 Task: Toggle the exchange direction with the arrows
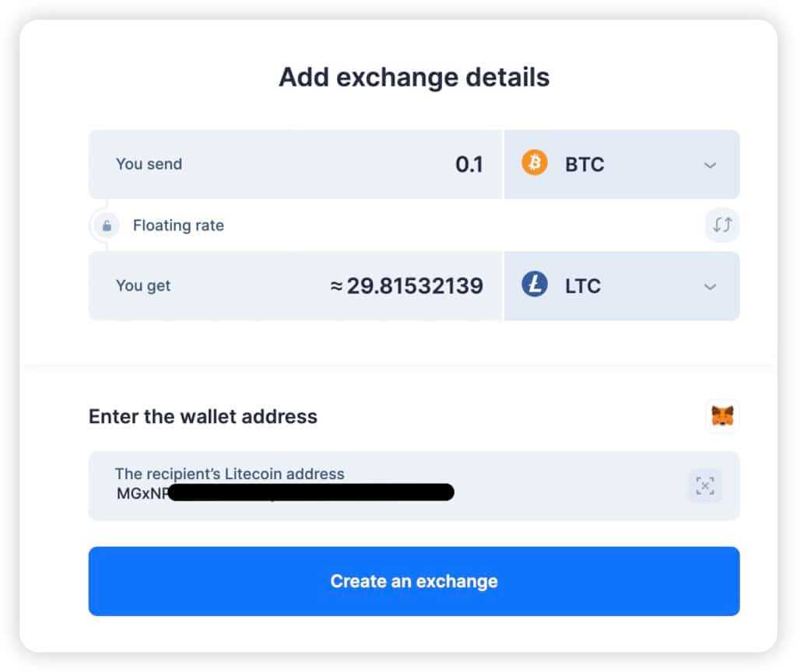click(722, 225)
